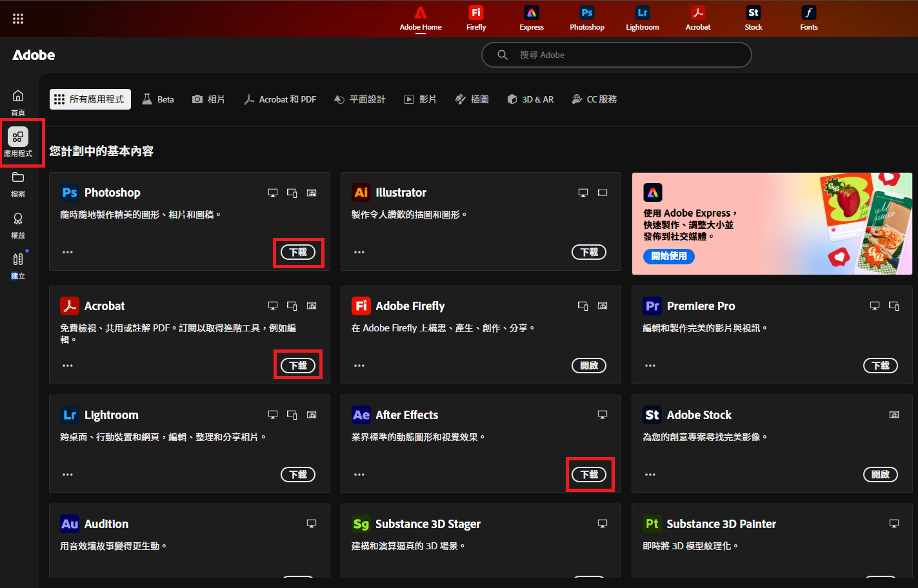Open Fonts icon in top bar

pos(809,18)
